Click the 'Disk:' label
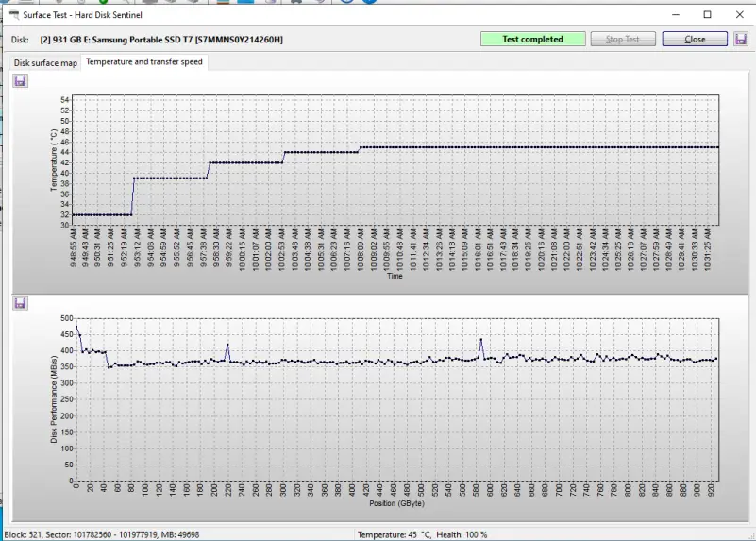 (20, 40)
